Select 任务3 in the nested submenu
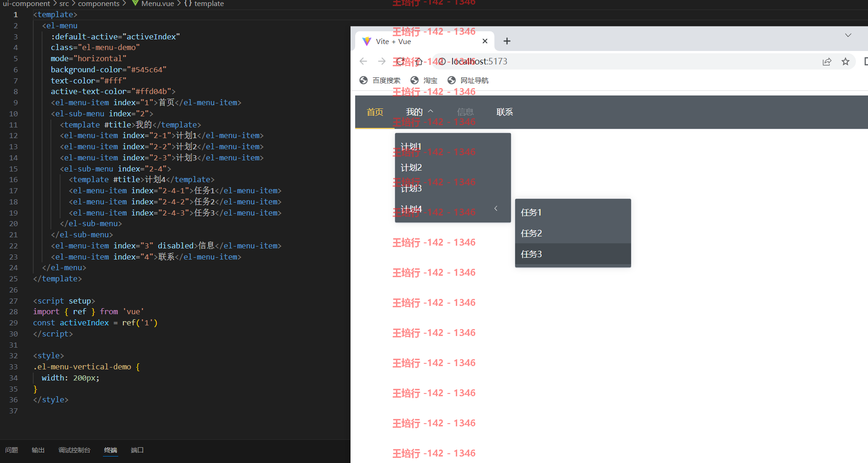This screenshot has width=868, height=463. (x=573, y=254)
